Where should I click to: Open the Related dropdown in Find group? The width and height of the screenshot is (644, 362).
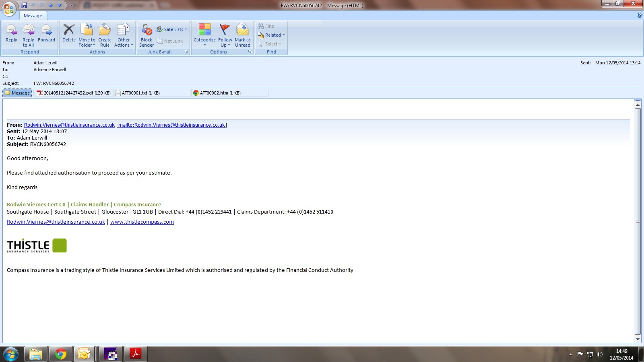(x=271, y=35)
